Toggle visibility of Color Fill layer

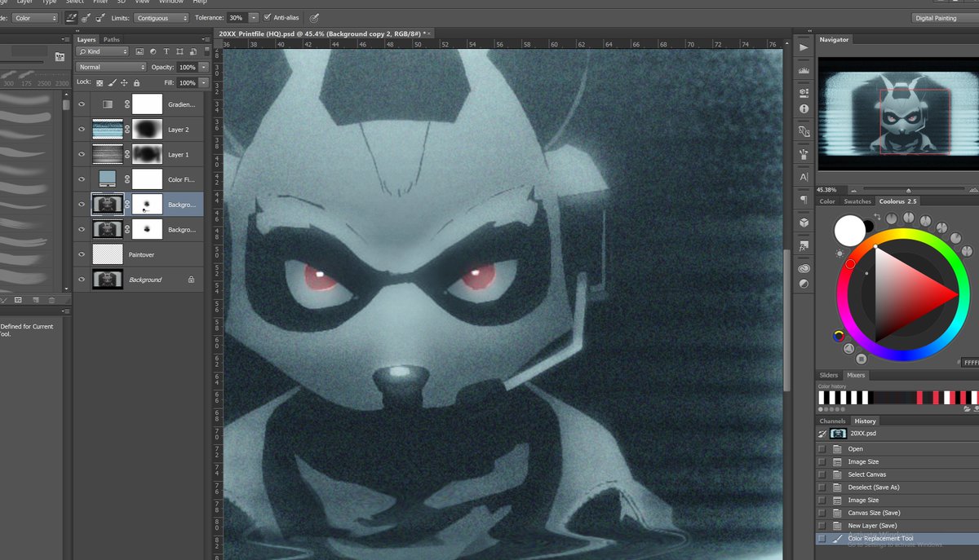click(82, 179)
